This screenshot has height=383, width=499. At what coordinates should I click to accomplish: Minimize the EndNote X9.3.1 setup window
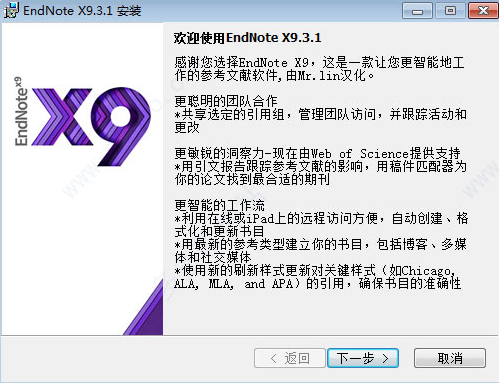click(417, 11)
